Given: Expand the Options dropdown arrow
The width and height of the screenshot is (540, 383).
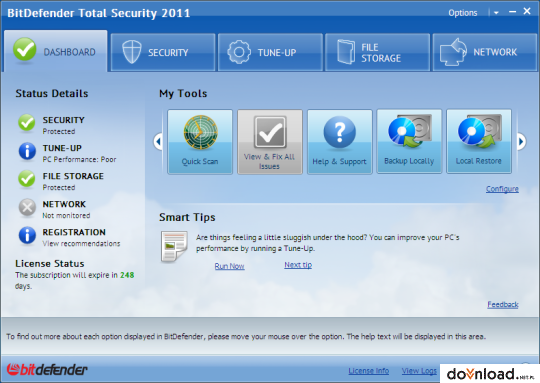Looking at the screenshot, I should pyautogui.click(x=496, y=13).
